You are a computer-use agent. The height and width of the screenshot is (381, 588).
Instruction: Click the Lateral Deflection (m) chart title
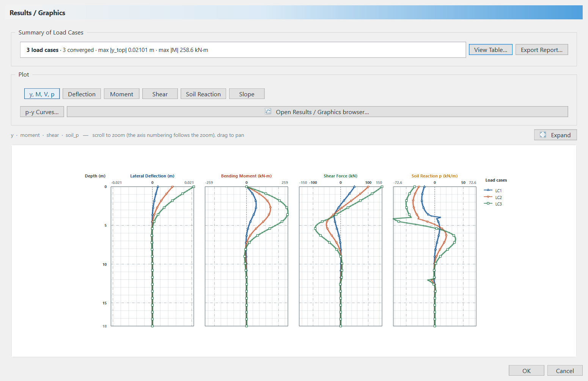click(152, 176)
